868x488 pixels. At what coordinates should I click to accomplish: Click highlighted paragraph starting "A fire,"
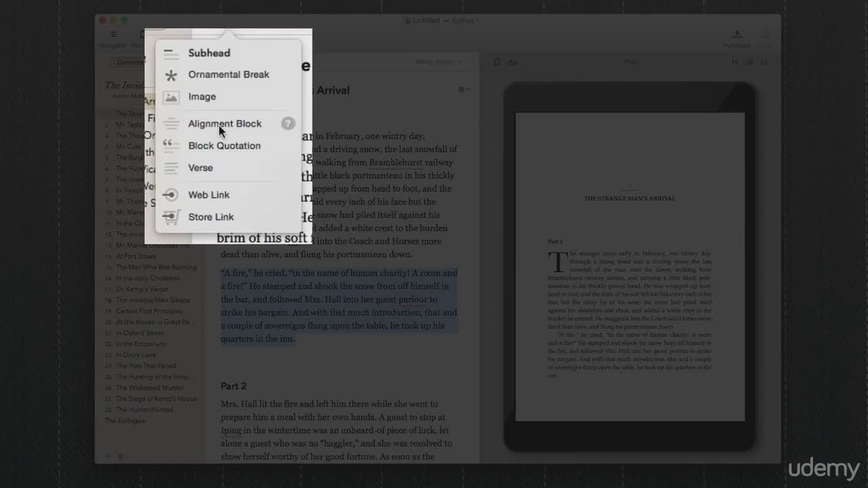click(x=339, y=306)
